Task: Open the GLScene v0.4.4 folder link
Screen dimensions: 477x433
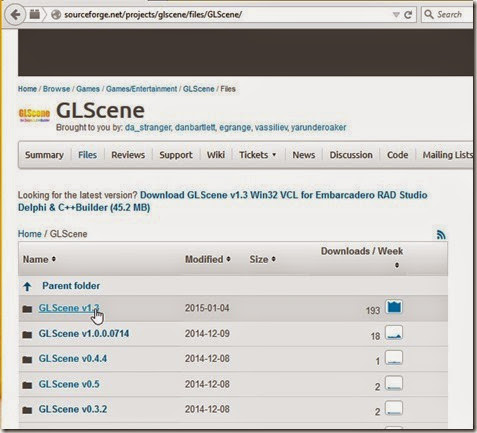Action: [73, 359]
